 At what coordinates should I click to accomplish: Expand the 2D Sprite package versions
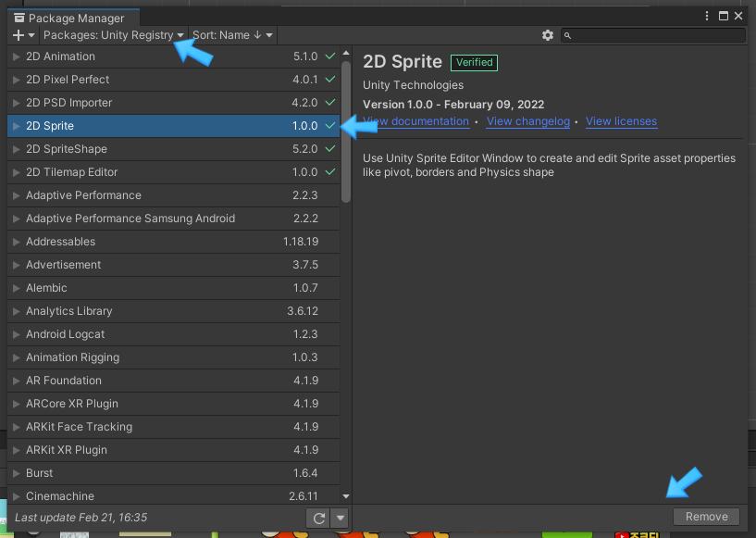[x=17, y=126]
